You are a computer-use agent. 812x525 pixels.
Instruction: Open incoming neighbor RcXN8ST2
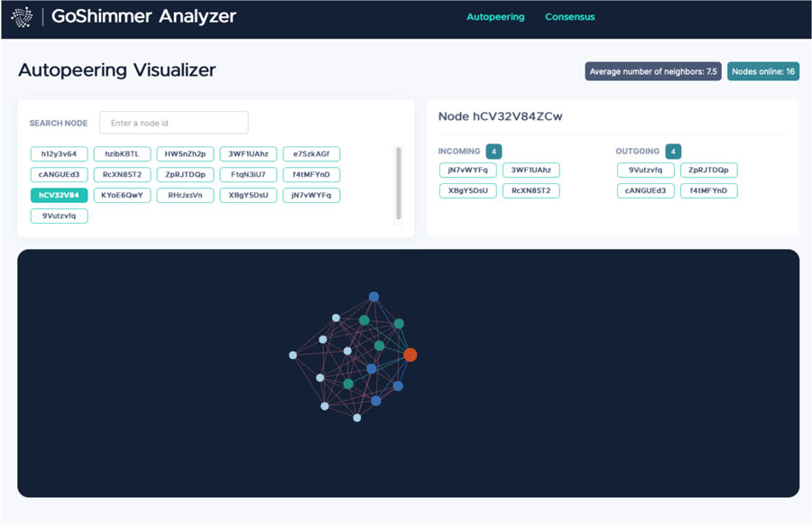(531, 190)
